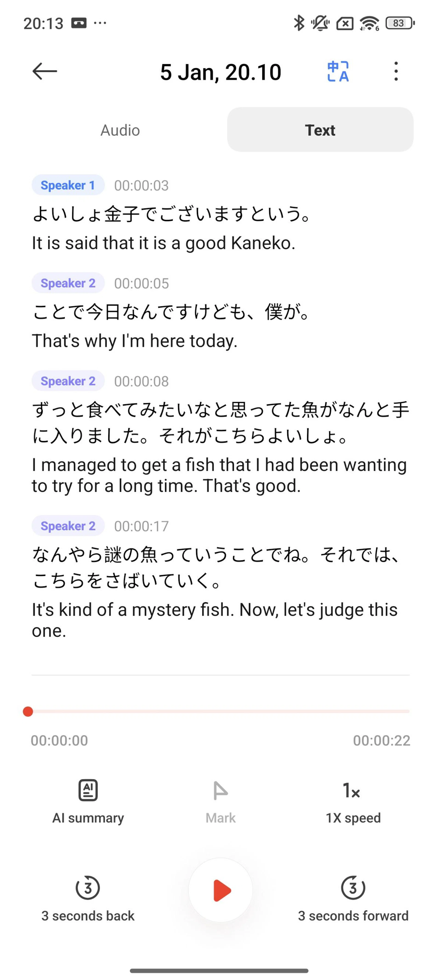Click the red playback progress handle
Screen dimensions: 441x980
coord(28,711)
